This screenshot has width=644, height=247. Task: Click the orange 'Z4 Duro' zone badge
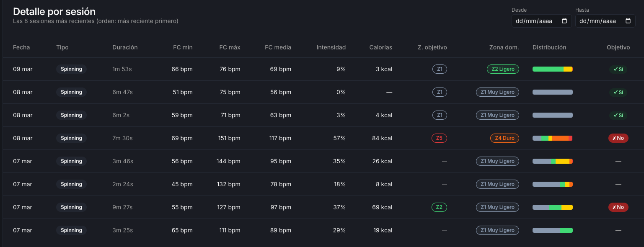point(504,138)
